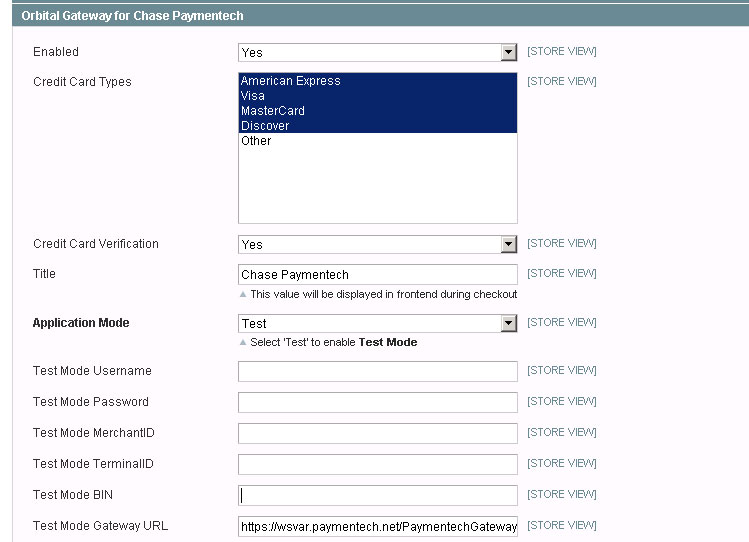
Task: Click the Test Mode MerchantID field
Action: click(x=377, y=433)
